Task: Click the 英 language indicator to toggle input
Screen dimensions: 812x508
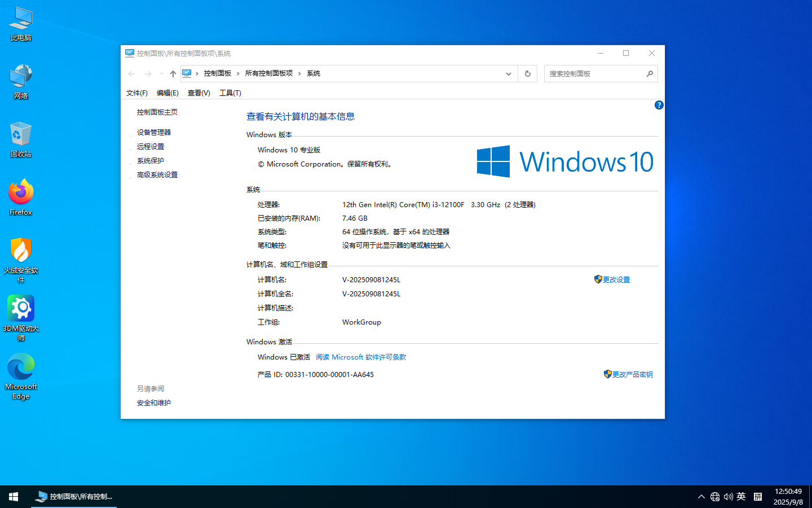Action: click(742, 497)
